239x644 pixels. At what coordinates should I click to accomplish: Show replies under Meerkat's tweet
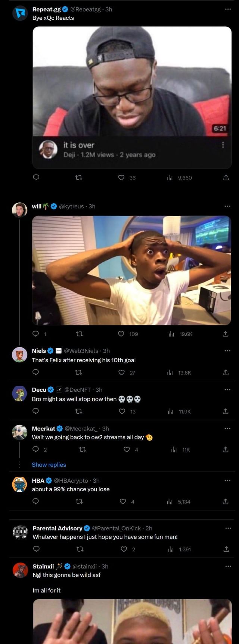(49, 465)
